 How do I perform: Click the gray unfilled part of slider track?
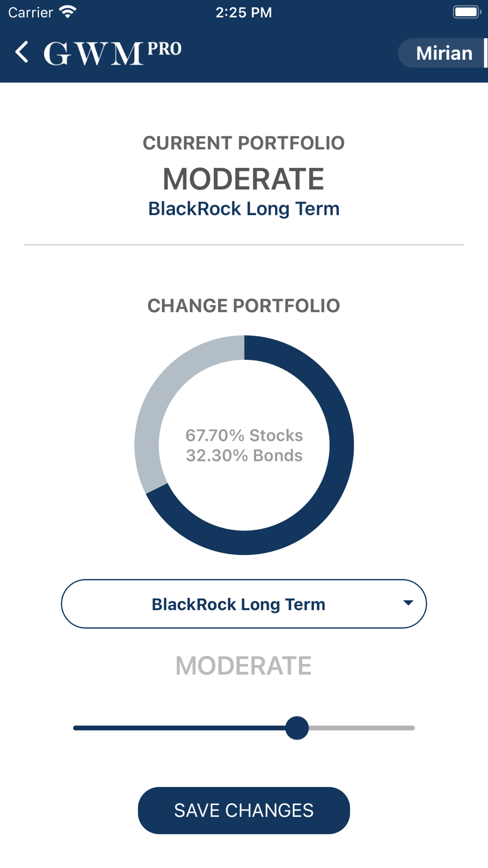click(x=362, y=728)
